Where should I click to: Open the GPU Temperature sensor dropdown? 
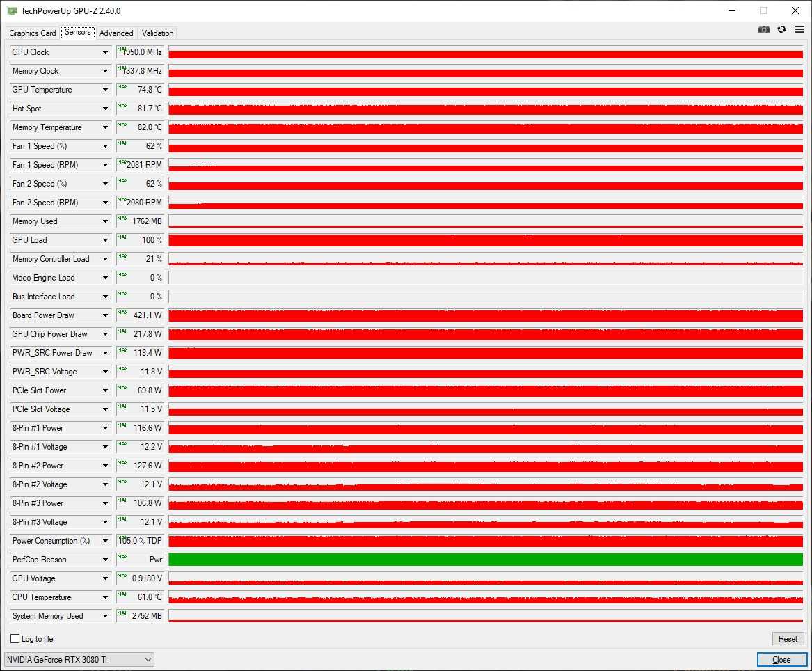point(106,90)
